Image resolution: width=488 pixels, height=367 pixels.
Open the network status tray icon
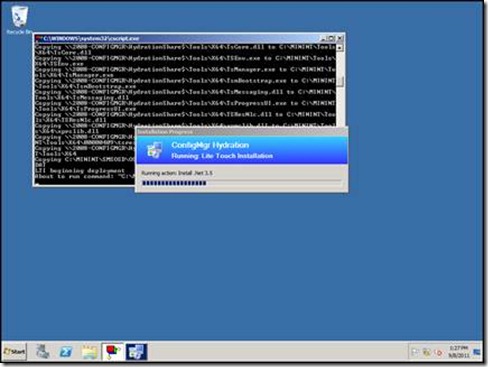(427, 352)
